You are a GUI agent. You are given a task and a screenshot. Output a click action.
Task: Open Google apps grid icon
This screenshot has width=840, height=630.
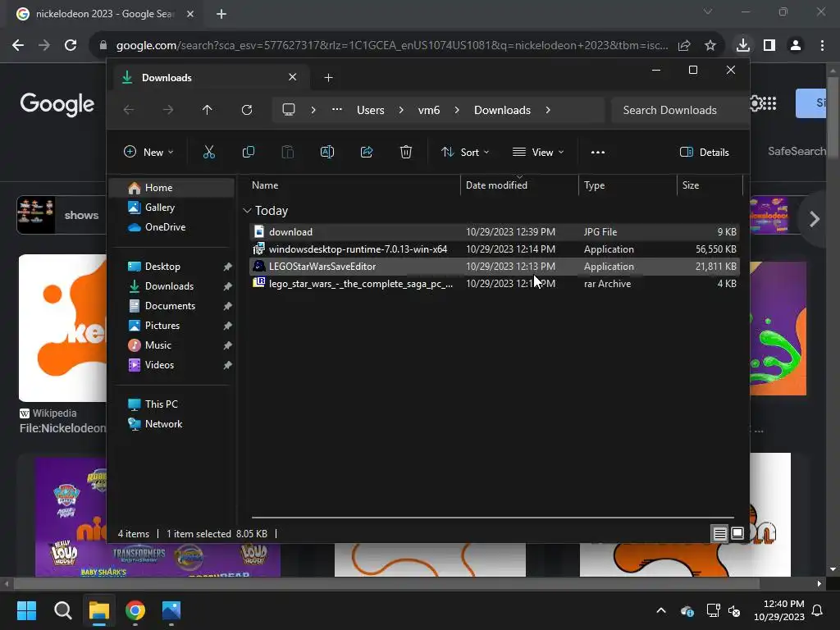pos(769,103)
